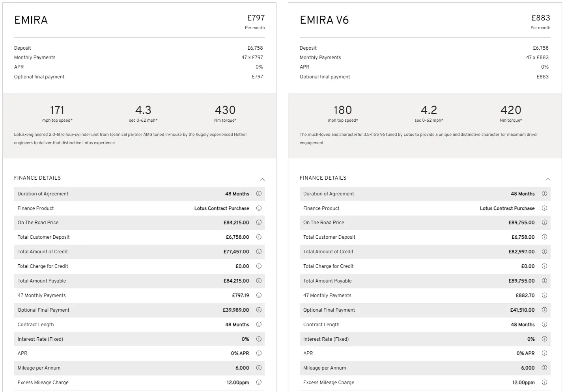
Task: Click the Emira Finance Details heading
Action: click(x=37, y=178)
